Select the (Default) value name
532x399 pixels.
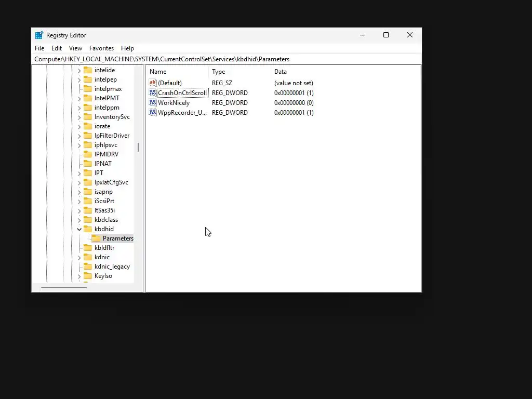pos(170,83)
